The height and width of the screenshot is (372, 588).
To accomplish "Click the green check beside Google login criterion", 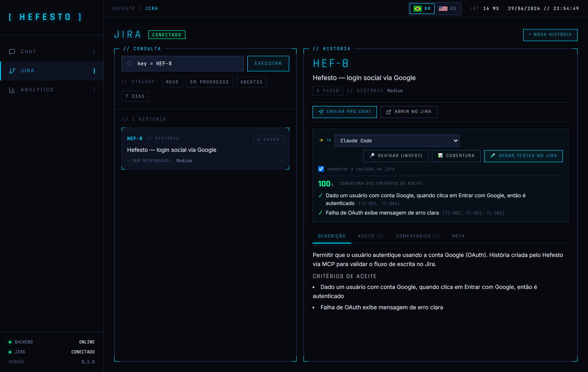I will [320, 196].
